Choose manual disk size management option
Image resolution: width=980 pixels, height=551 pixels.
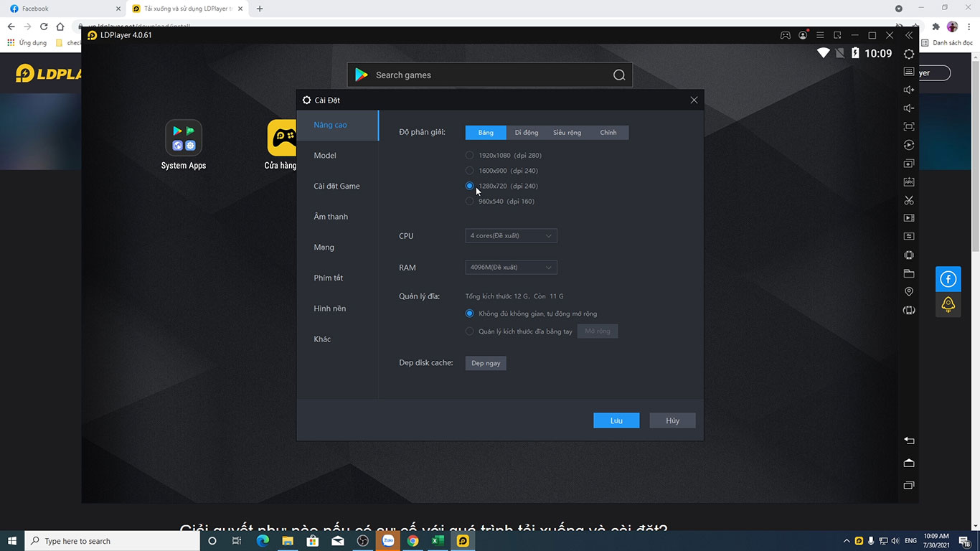click(x=470, y=331)
